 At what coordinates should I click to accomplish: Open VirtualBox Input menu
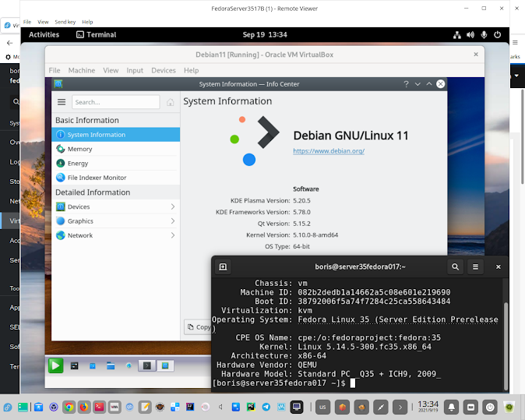(x=135, y=70)
